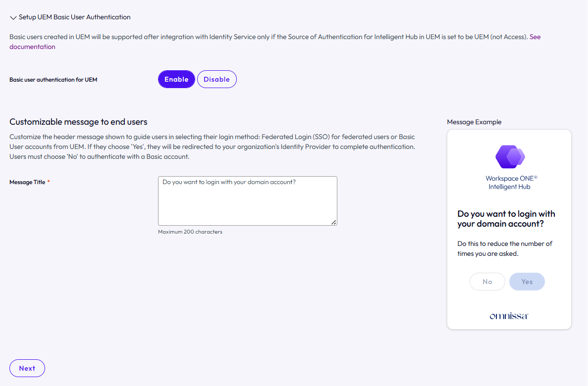Collapse the Setup UEM Basic User Authentication section
588x386 pixels.
coord(13,17)
